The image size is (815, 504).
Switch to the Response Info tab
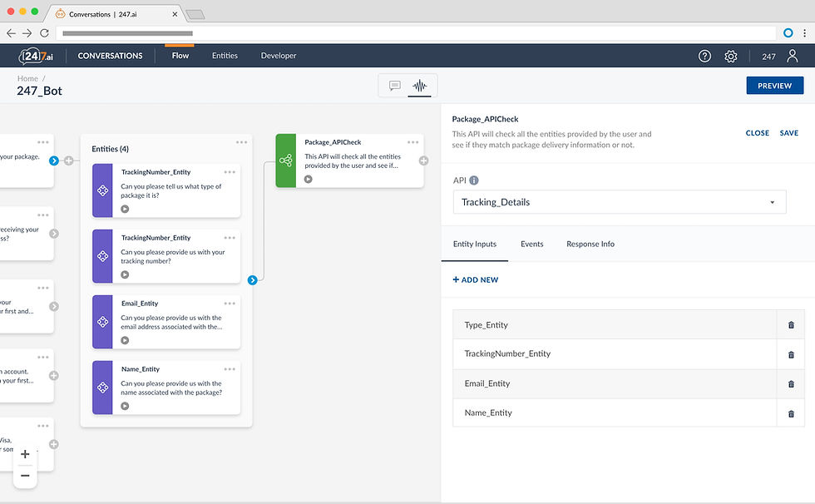coord(590,244)
